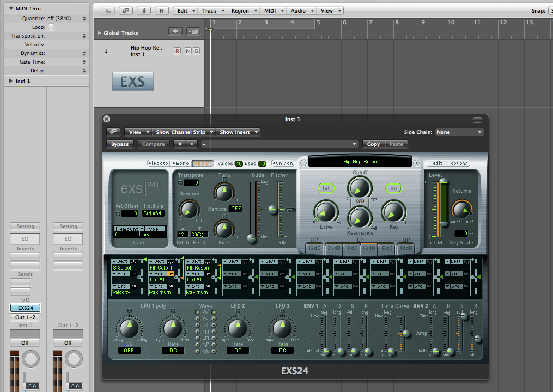Click the LFO 1 EG knob
The width and height of the screenshot is (553, 392).
[130, 328]
